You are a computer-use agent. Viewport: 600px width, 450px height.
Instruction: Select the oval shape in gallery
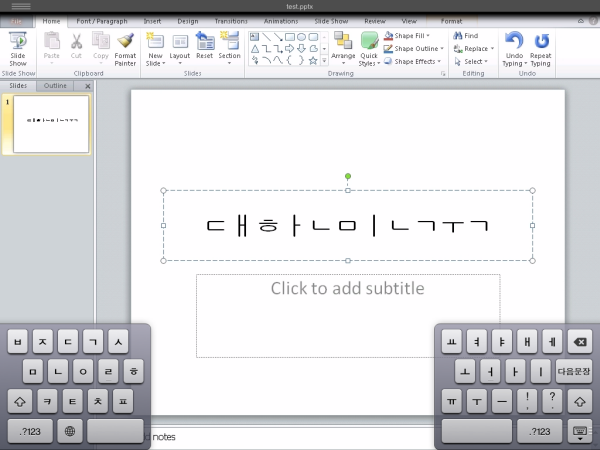pos(301,37)
